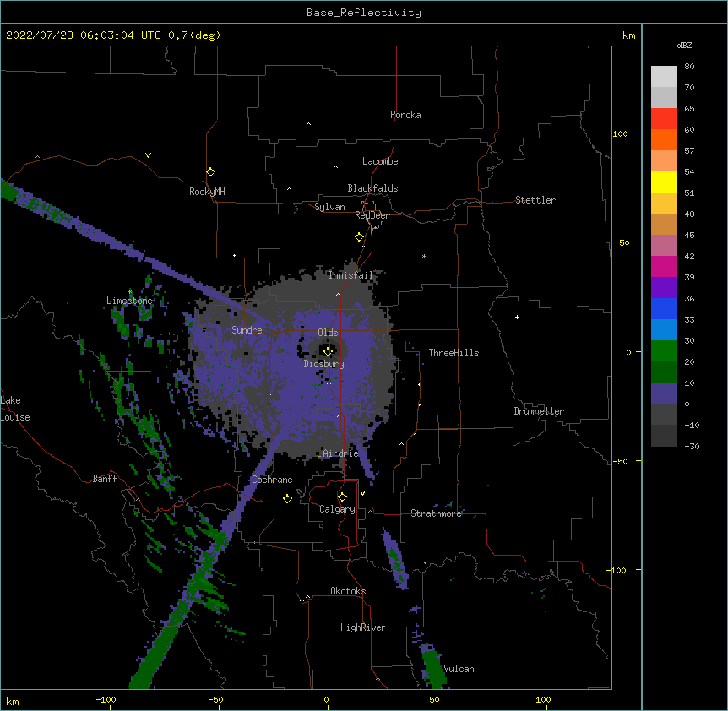Click the 45 value on dBZ scale
The width and height of the screenshot is (728, 711).
689,236
